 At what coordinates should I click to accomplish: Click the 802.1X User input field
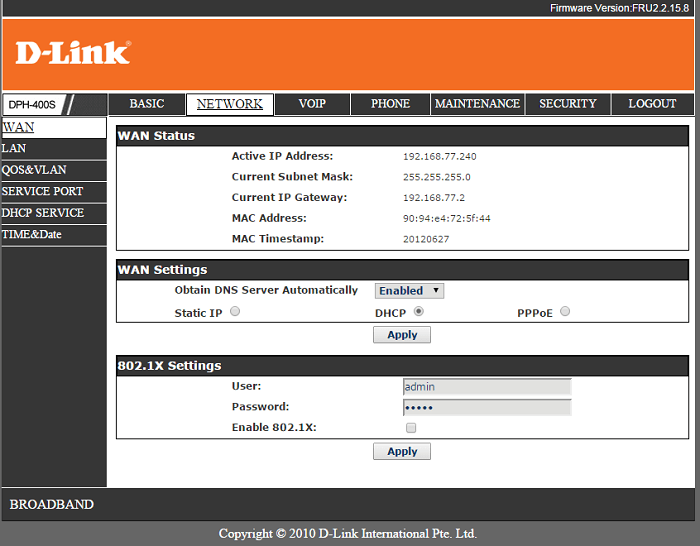487,387
